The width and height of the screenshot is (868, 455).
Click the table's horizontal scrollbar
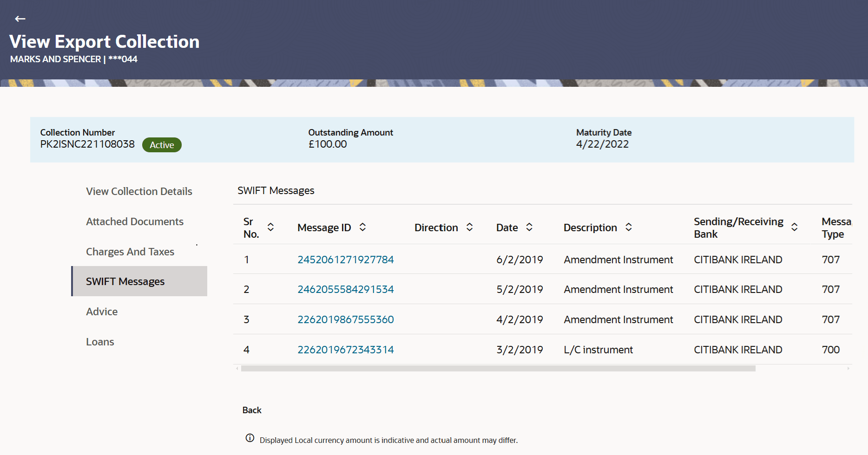coord(497,369)
